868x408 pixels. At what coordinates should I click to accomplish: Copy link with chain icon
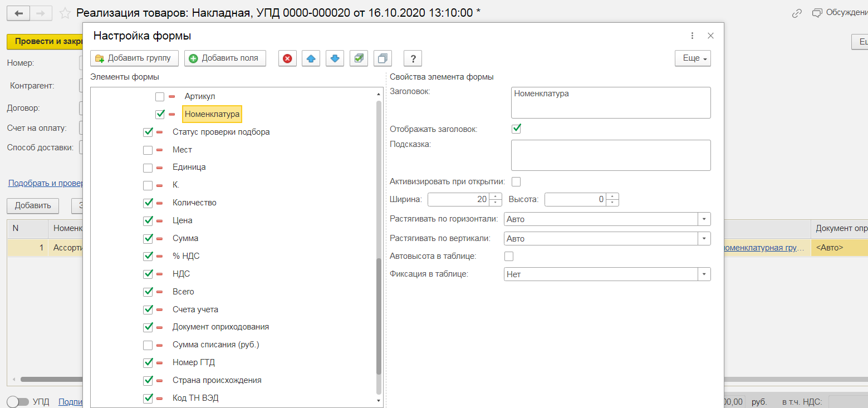797,13
